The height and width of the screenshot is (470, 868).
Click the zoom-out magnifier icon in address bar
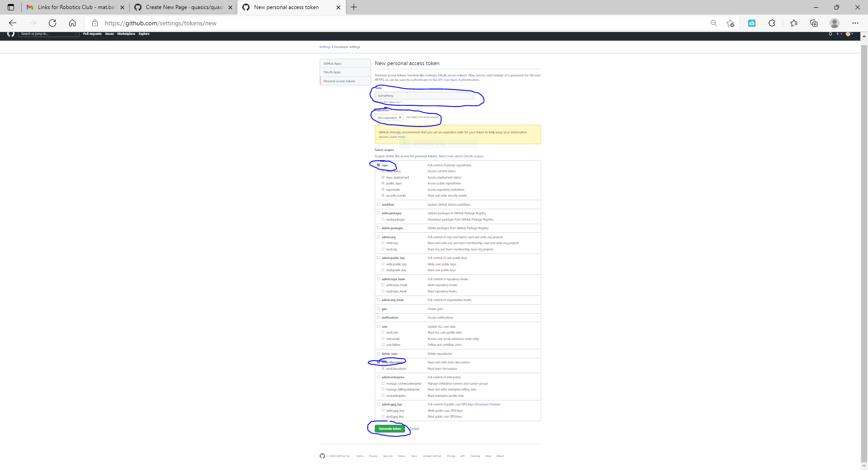point(714,23)
